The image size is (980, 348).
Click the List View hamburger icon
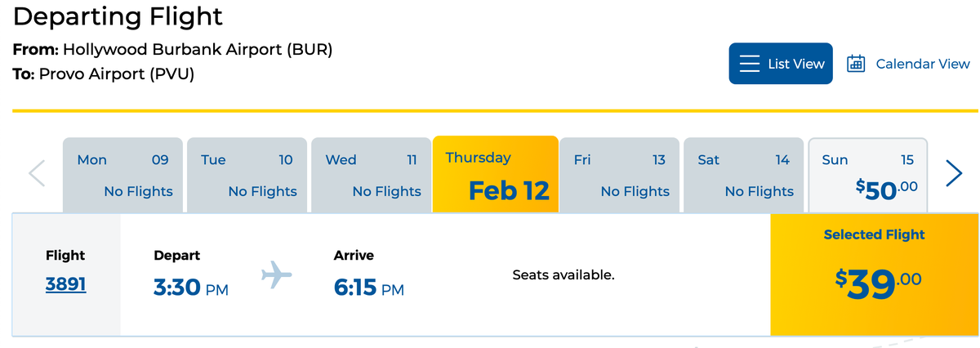click(750, 64)
